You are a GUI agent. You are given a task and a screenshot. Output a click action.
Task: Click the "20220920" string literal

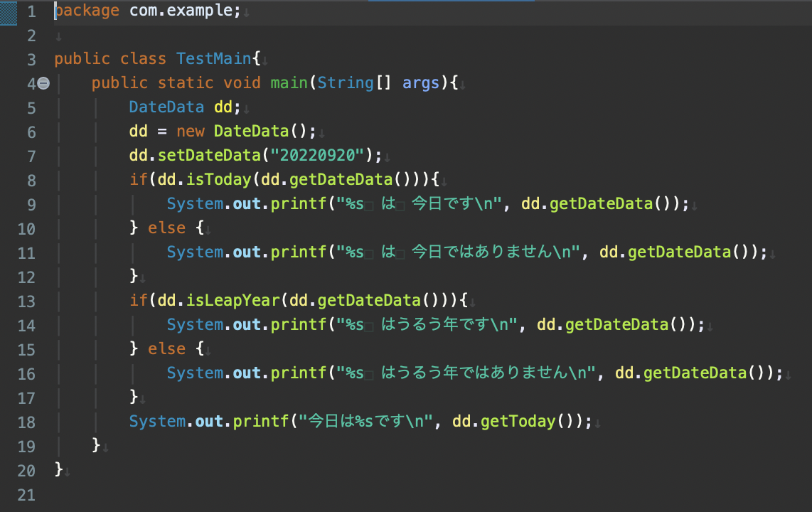[x=317, y=155]
